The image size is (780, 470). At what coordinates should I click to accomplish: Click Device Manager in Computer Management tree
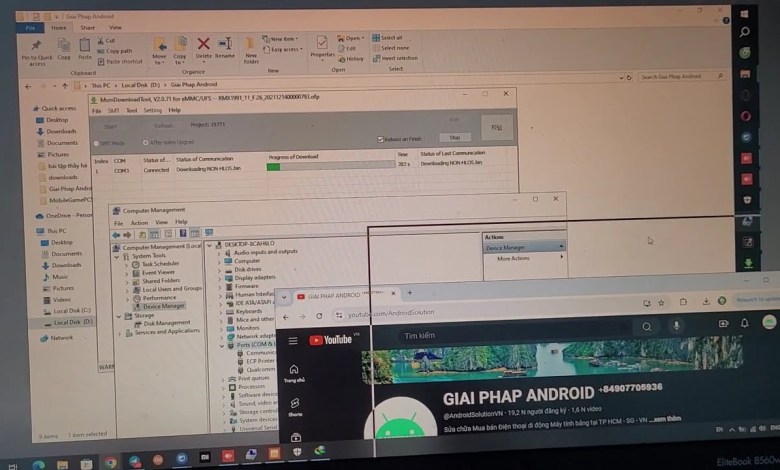click(164, 306)
